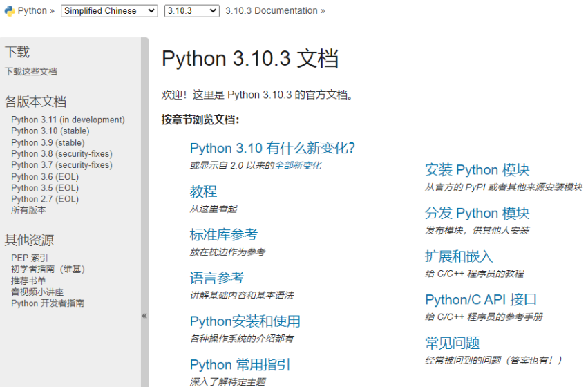This screenshot has width=588, height=387.
Task: Open the 3.10.3 version dropdown
Action: [191, 11]
